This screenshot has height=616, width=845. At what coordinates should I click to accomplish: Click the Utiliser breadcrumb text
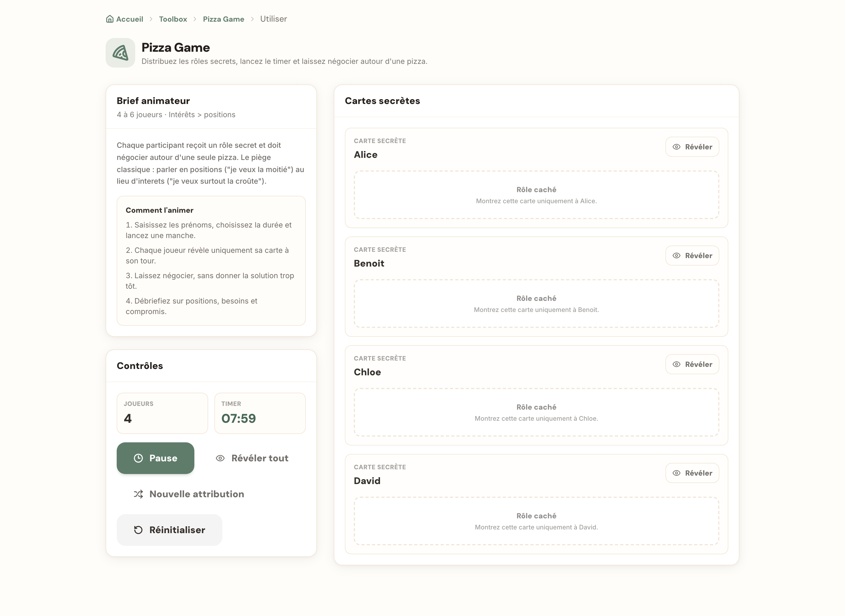[274, 19]
